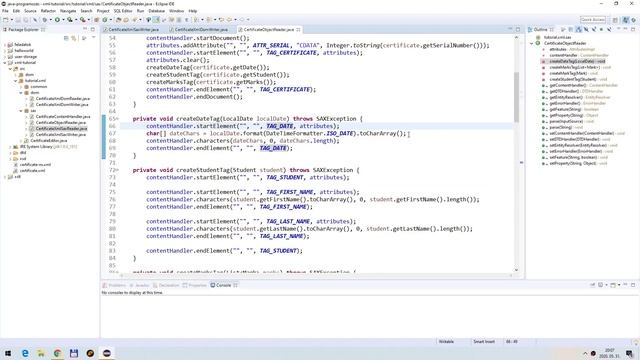Switch to CertificateXmlSaxWriter.java editor tab
This screenshot has width=640, height=360.
click(133, 30)
